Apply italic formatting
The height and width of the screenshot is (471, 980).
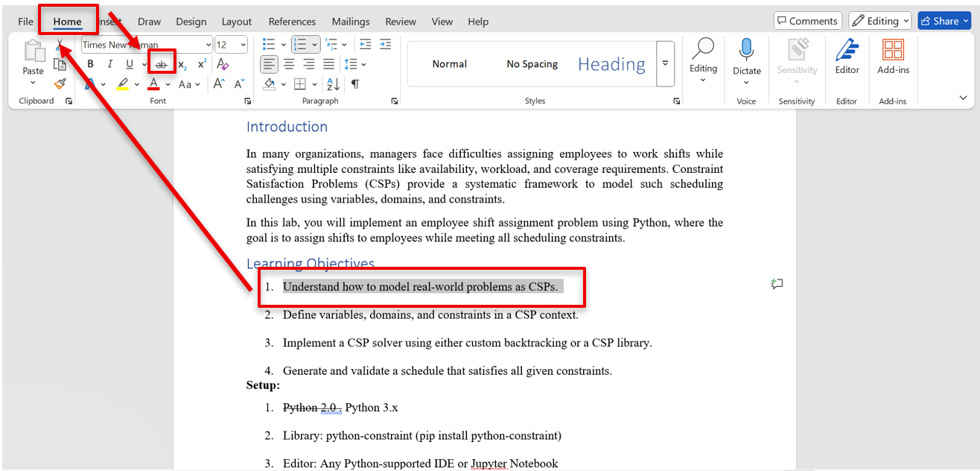click(109, 63)
